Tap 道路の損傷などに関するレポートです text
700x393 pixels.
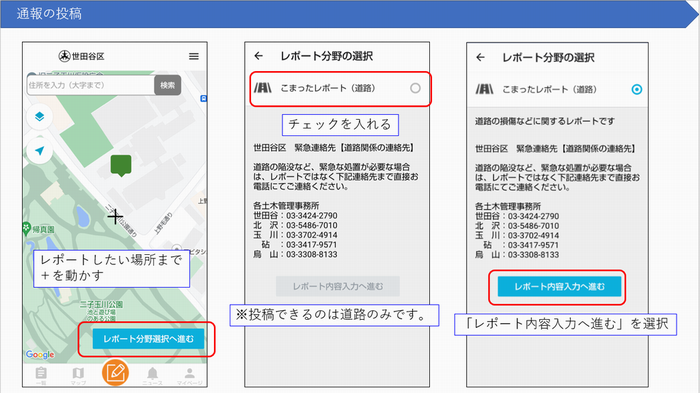coord(545,121)
